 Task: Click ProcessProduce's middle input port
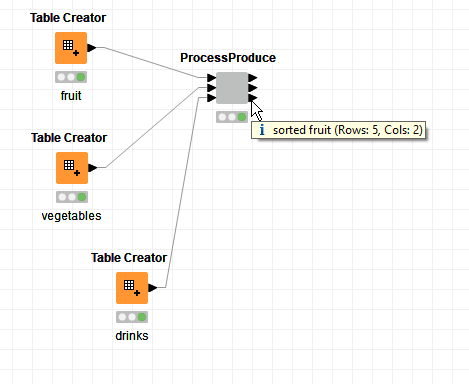point(211,88)
